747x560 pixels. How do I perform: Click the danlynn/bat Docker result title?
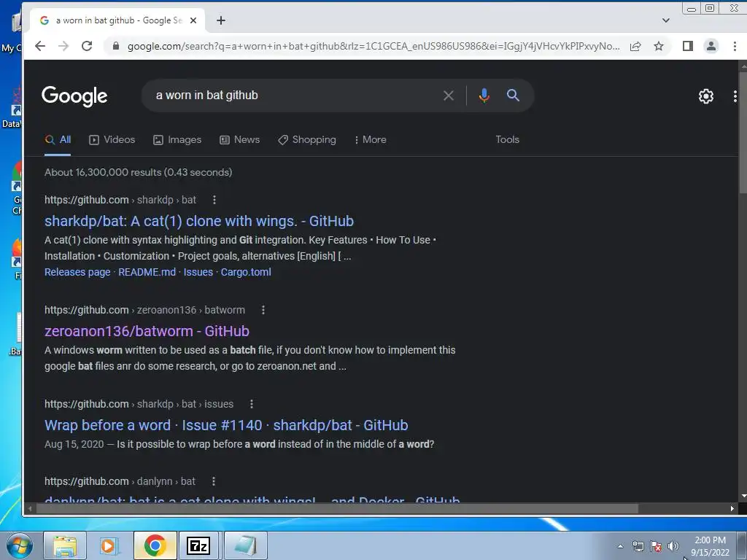coord(252,499)
